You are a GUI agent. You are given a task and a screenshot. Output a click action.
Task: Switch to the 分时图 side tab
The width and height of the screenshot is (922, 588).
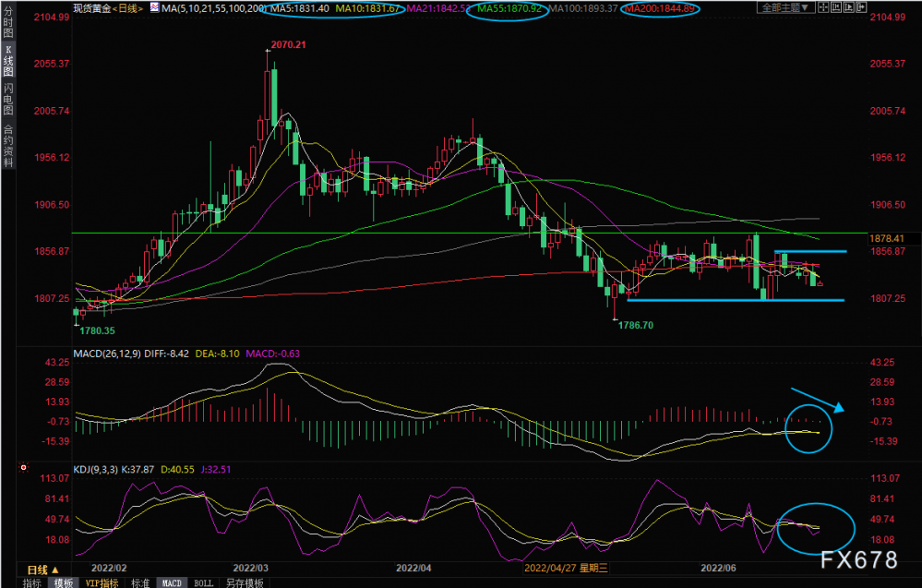8,22
